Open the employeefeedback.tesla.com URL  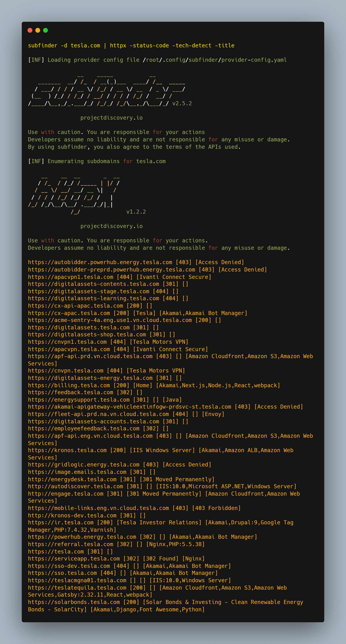coord(84,428)
